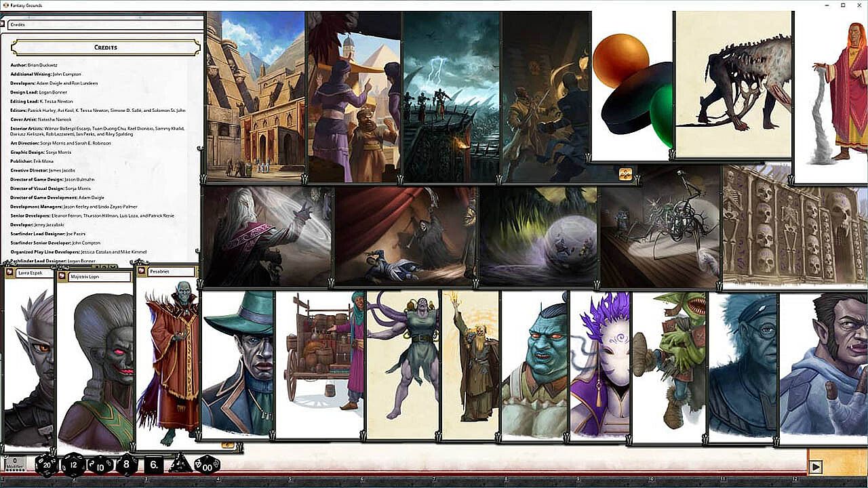Click the Credits heading banner
This screenshot has width=868, height=488.
tap(106, 47)
